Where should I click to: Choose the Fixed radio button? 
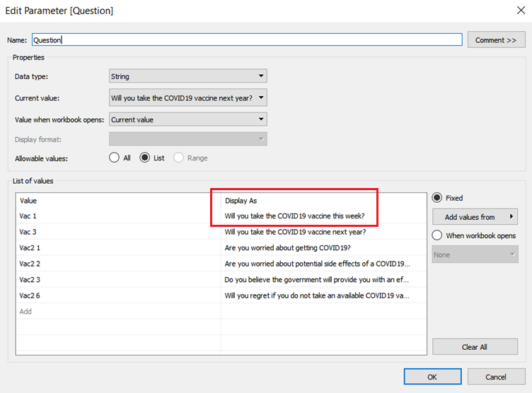437,199
